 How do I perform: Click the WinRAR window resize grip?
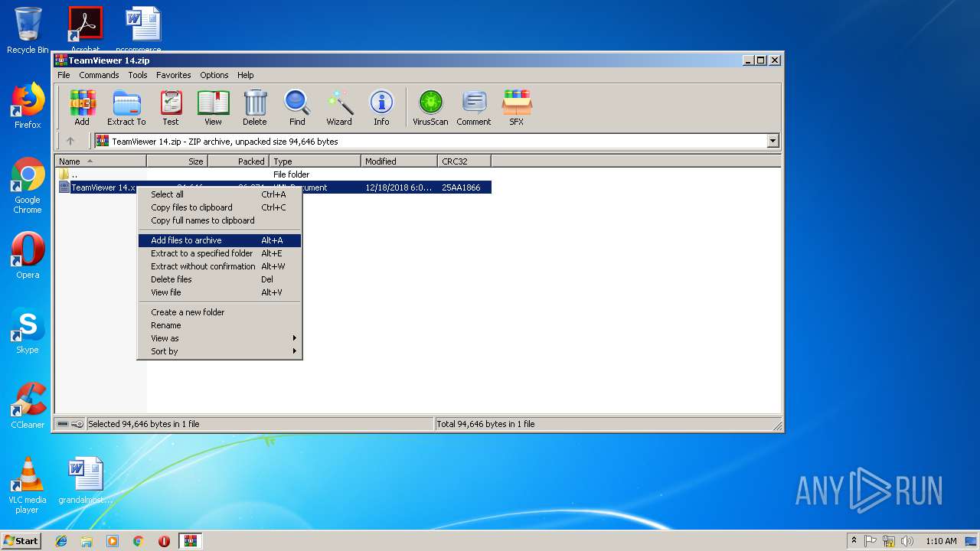(x=777, y=425)
